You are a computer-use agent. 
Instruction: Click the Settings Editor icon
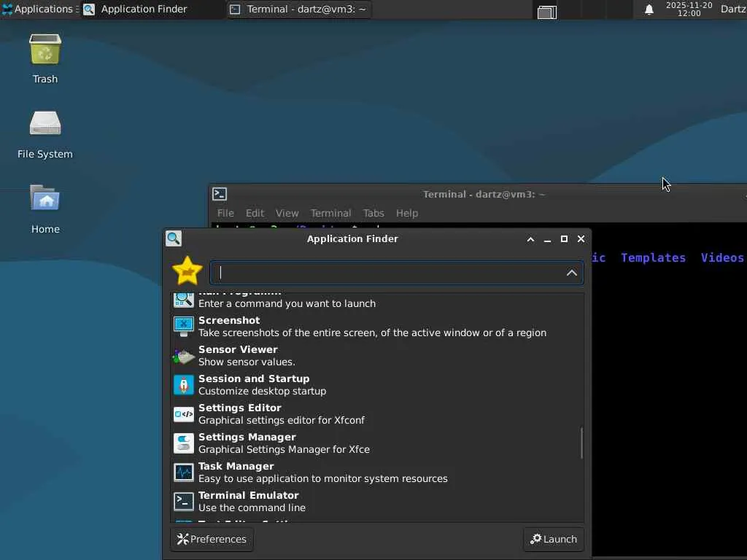click(x=183, y=414)
